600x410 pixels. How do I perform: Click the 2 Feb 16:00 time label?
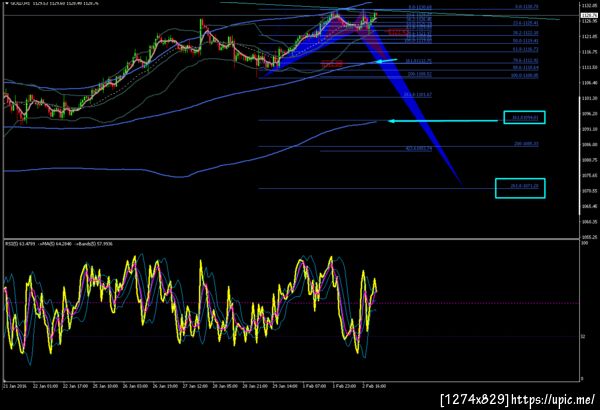tap(374, 386)
